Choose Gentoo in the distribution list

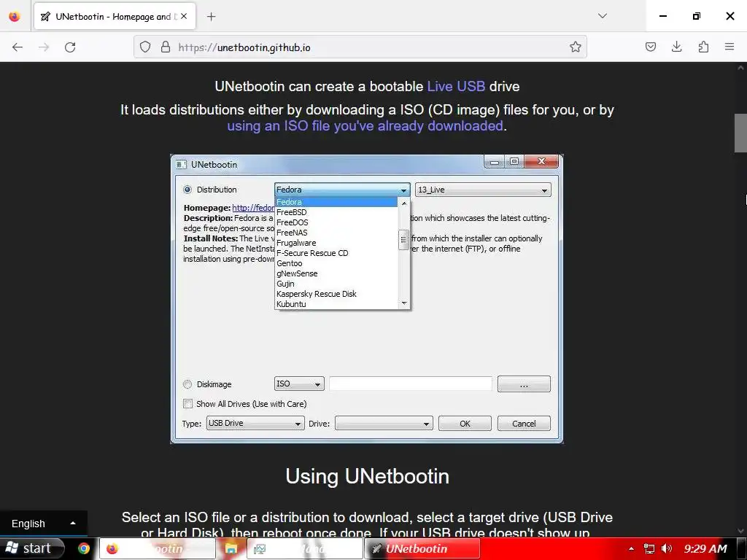(x=336, y=263)
